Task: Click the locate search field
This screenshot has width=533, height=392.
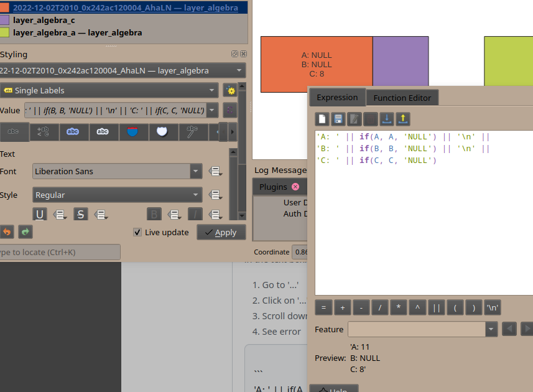Action: [x=59, y=252]
